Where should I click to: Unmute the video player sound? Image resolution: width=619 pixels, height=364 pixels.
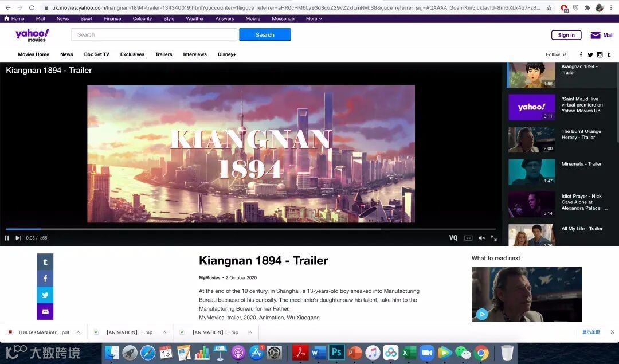(x=481, y=238)
